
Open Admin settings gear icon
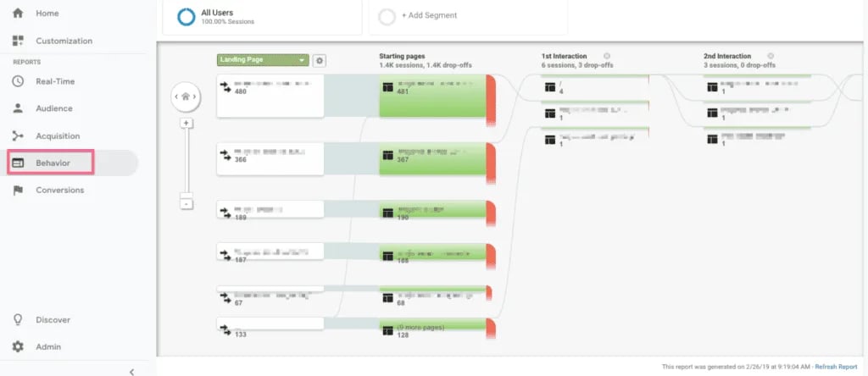18,347
